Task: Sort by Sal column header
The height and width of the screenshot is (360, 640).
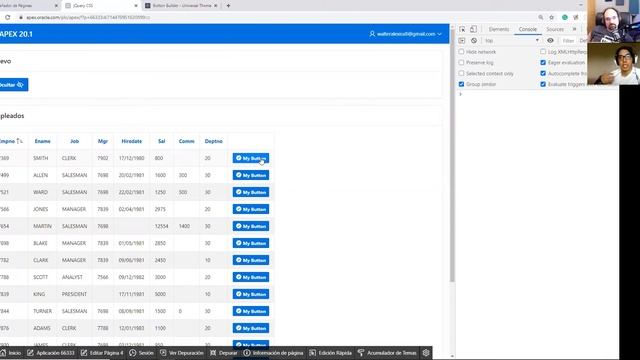Action: 162,141
